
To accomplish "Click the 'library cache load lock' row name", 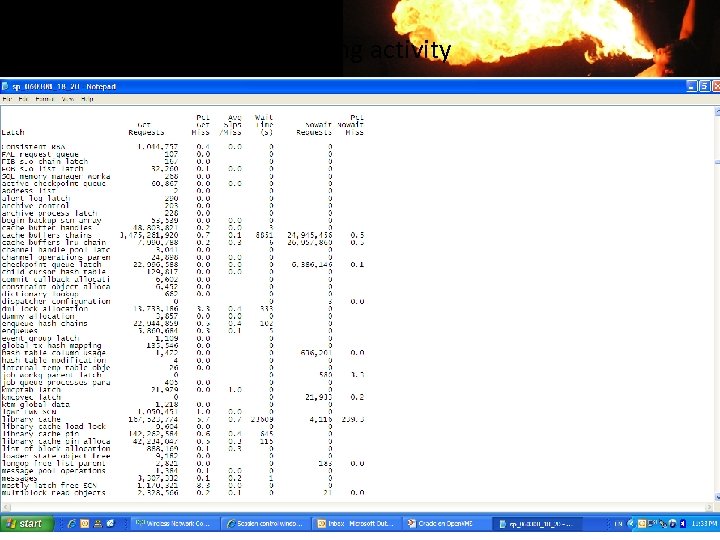I will (x=54, y=427).
